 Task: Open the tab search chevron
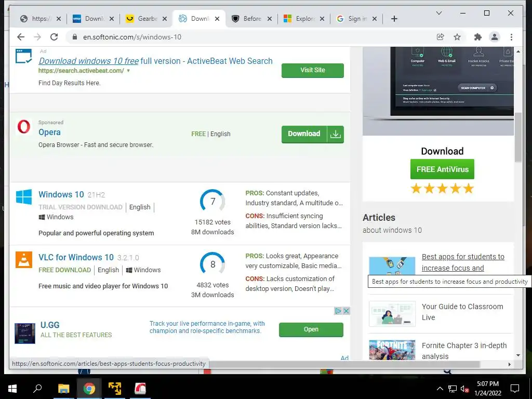[x=438, y=13]
